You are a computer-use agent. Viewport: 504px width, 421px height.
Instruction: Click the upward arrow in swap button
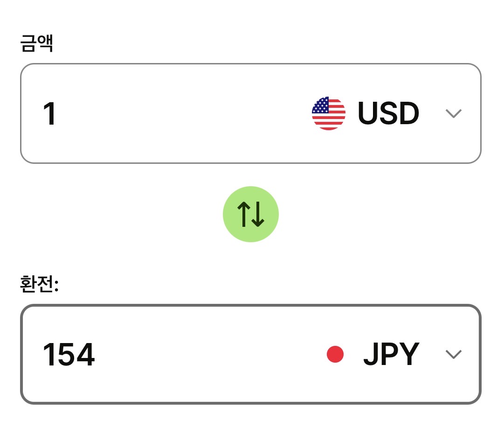tap(243, 215)
